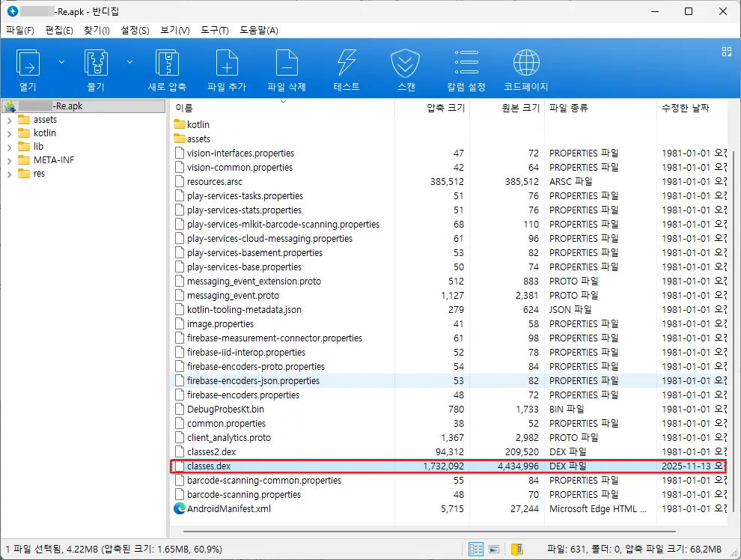Click the 풀기 (Extract) toolbar icon
741x560 pixels.
pos(96,63)
